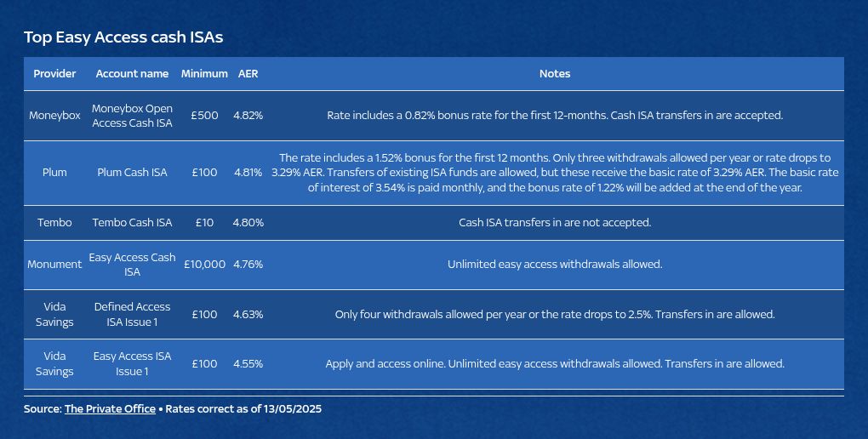Click the Plum Cash ISA notes text
This screenshot has height=439, width=868.
pos(555,172)
